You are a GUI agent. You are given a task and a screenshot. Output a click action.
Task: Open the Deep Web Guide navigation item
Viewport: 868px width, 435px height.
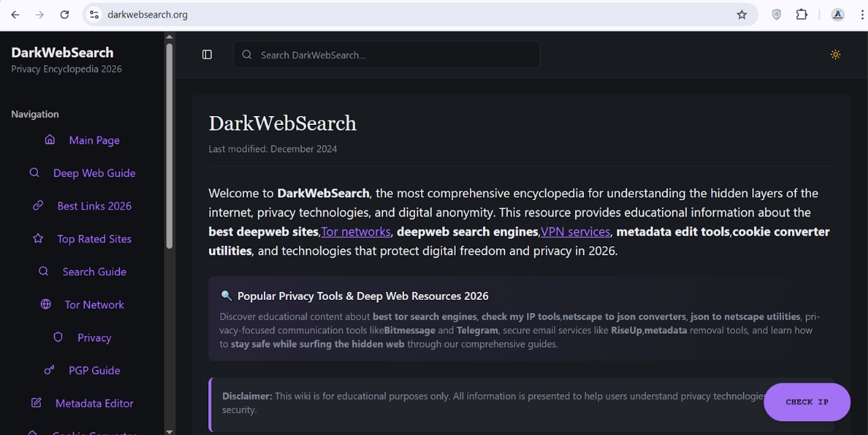click(94, 173)
